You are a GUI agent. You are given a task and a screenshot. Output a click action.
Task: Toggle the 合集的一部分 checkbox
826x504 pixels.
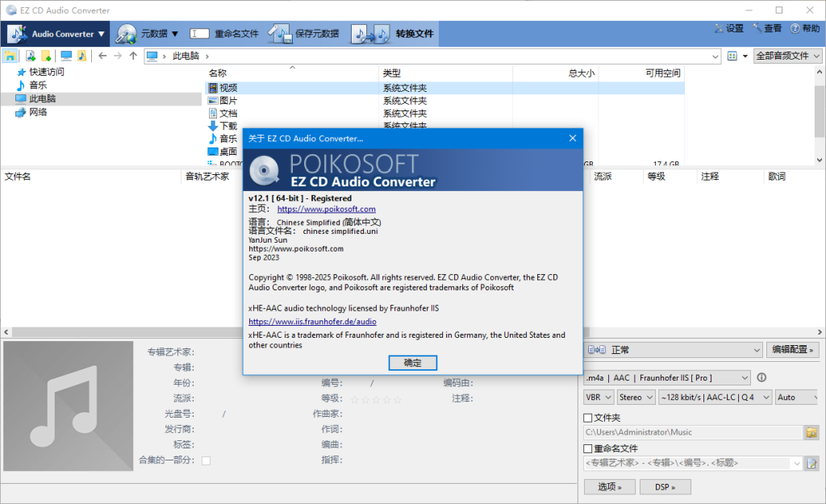[x=206, y=460]
